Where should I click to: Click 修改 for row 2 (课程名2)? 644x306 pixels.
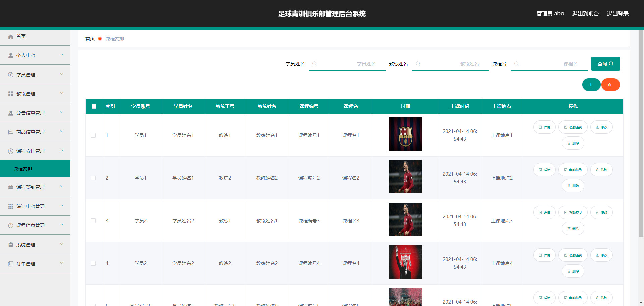pyautogui.click(x=601, y=170)
